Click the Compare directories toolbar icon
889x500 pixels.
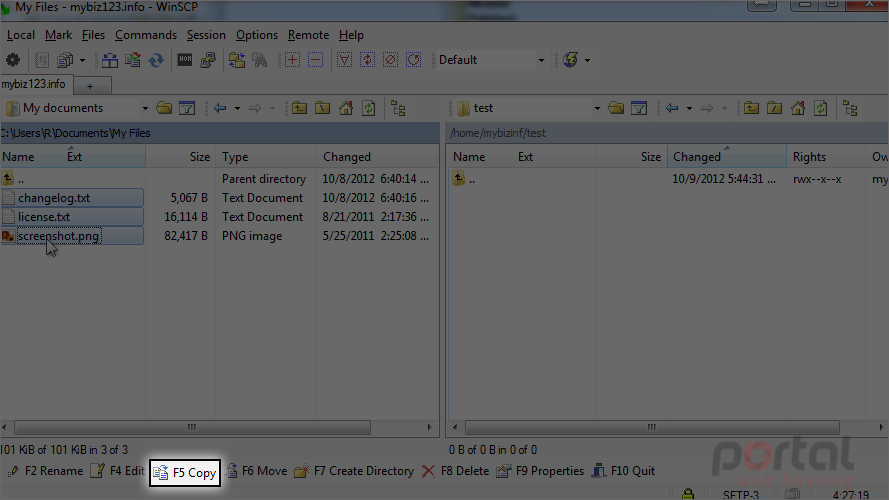pos(109,60)
